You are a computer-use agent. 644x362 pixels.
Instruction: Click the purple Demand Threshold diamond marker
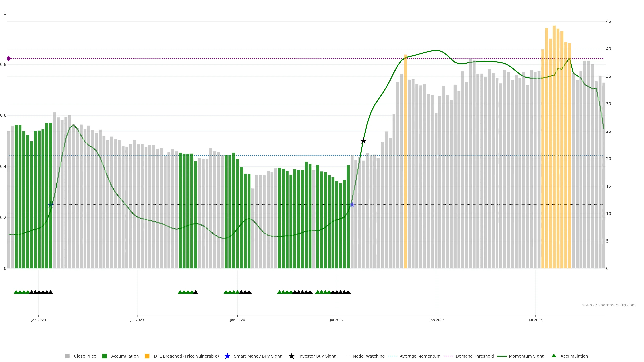[9, 58]
